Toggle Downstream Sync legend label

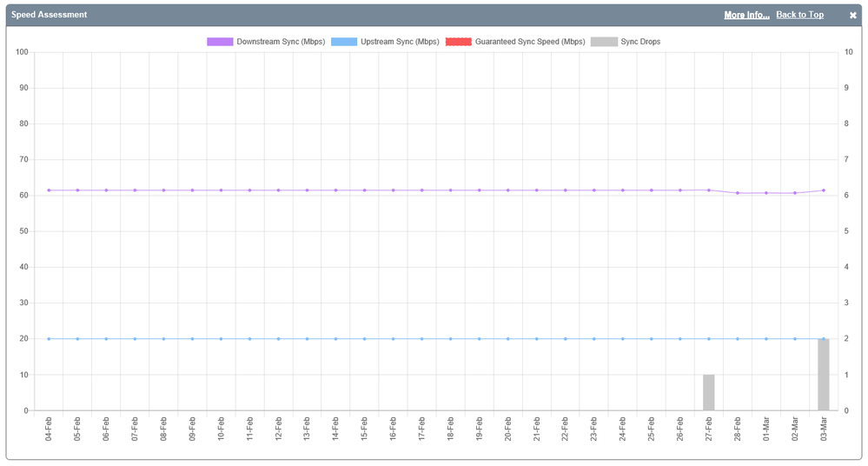280,42
